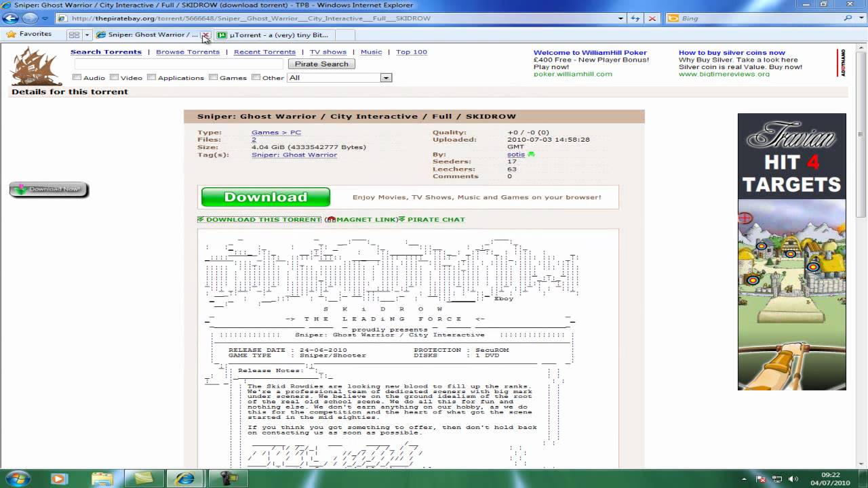Screen dimensions: 868x488
Task: Tick the Games checkbox
Action: pyautogui.click(x=213, y=77)
